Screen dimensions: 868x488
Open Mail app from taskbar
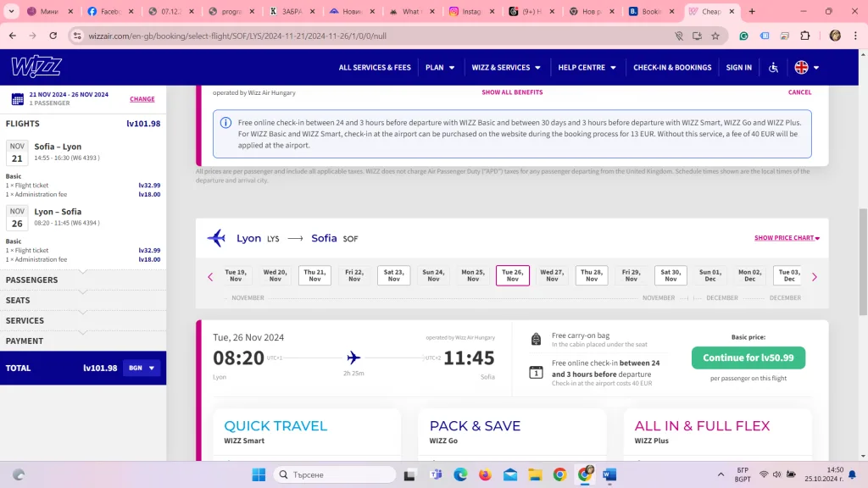[x=509, y=474]
